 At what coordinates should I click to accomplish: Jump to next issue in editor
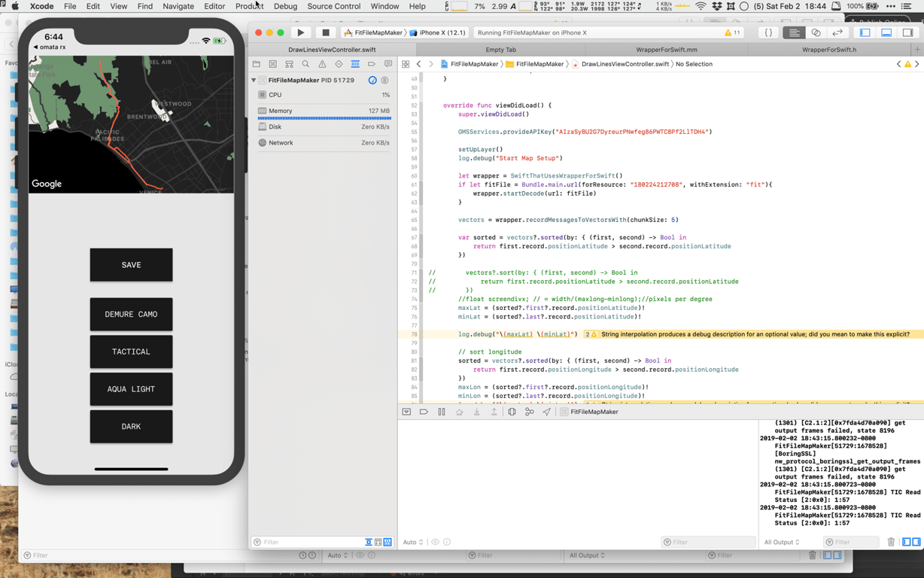(x=917, y=65)
